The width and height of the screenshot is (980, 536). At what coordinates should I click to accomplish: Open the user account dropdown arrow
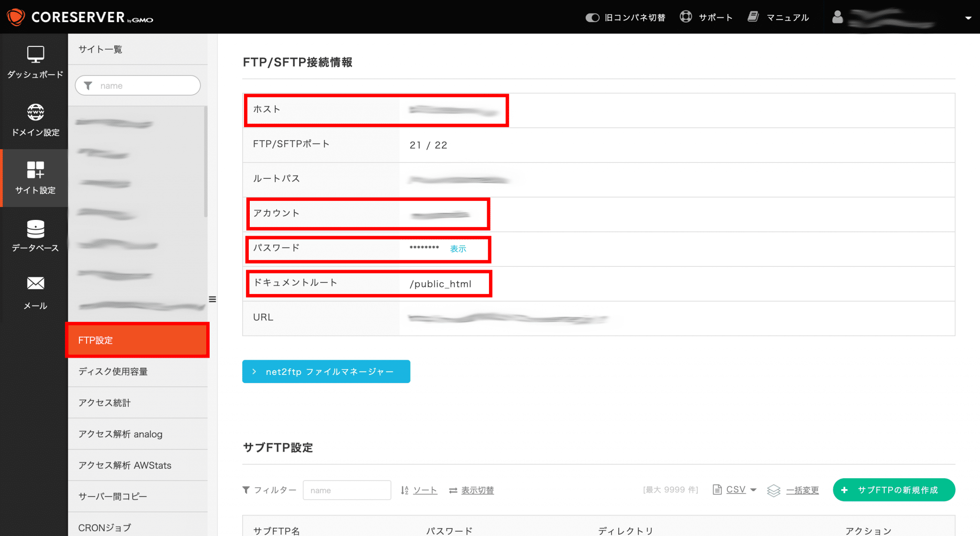[x=969, y=17]
